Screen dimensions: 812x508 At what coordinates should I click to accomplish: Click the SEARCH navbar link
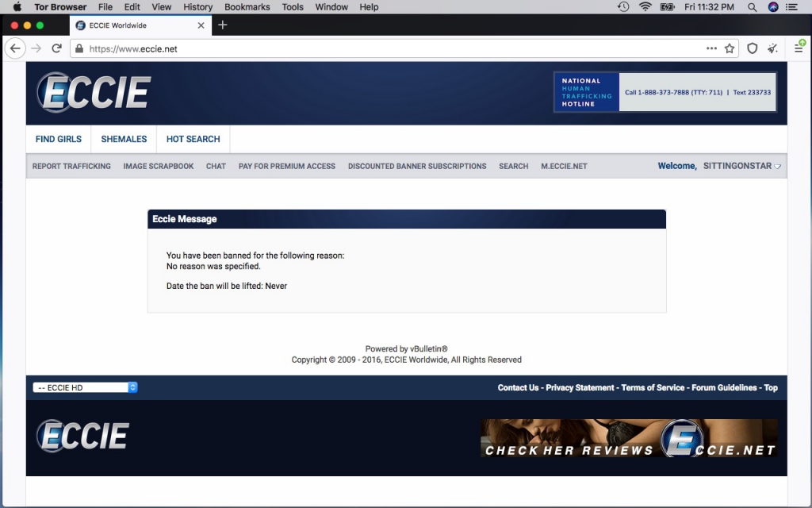click(x=514, y=166)
